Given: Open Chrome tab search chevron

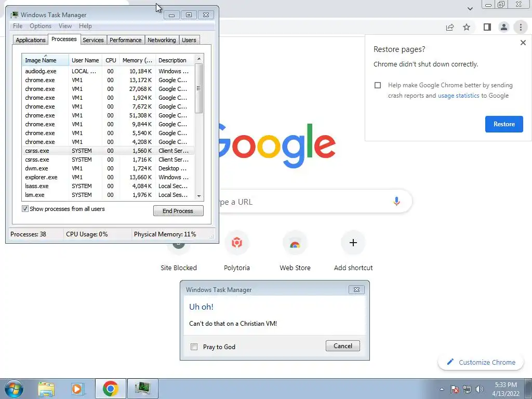Looking at the screenshot, I should point(470,8).
